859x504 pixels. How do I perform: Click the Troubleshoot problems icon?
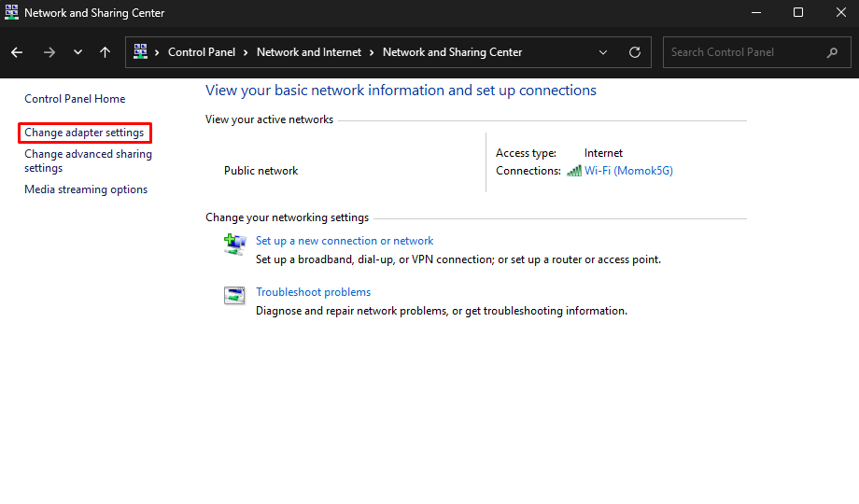[234, 295]
